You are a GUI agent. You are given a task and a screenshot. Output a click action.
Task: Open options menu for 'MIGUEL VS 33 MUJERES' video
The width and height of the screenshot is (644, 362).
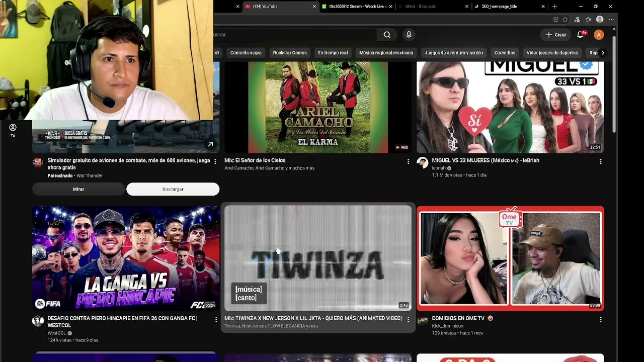pos(600,161)
